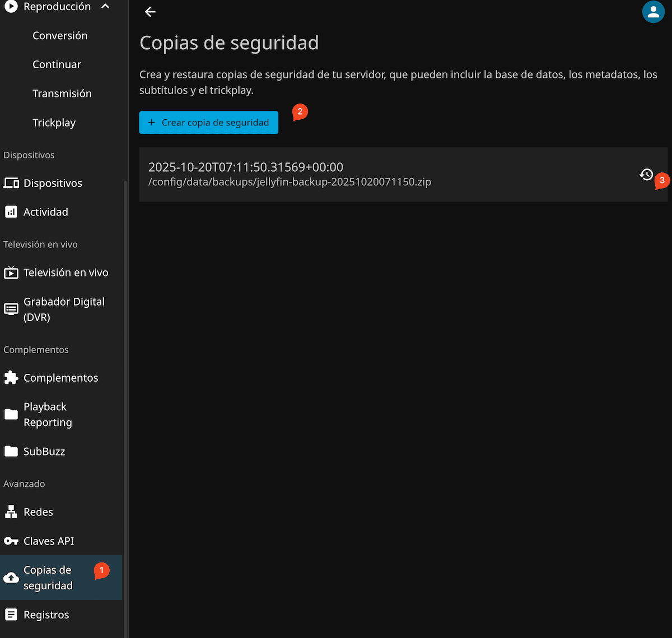The width and height of the screenshot is (672, 638).
Task: Click the restore backup history icon
Action: coord(646,175)
